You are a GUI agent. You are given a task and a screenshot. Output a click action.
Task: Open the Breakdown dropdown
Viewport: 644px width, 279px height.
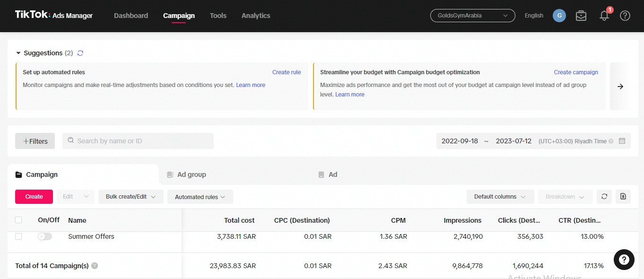click(565, 197)
